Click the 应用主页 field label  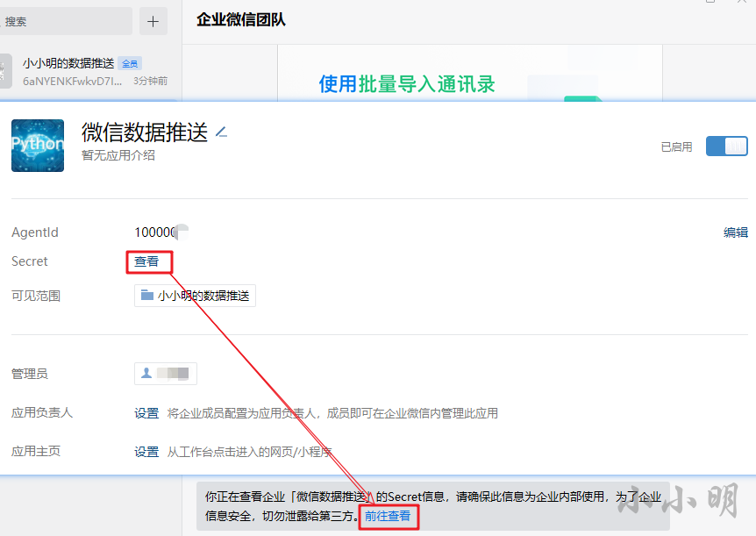[x=36, y=452]
